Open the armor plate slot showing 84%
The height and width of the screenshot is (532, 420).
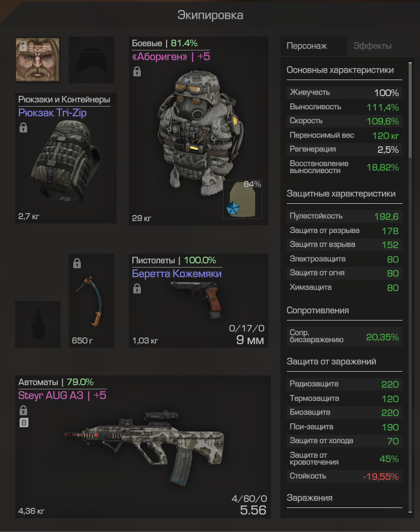click(x=243, y=199)
